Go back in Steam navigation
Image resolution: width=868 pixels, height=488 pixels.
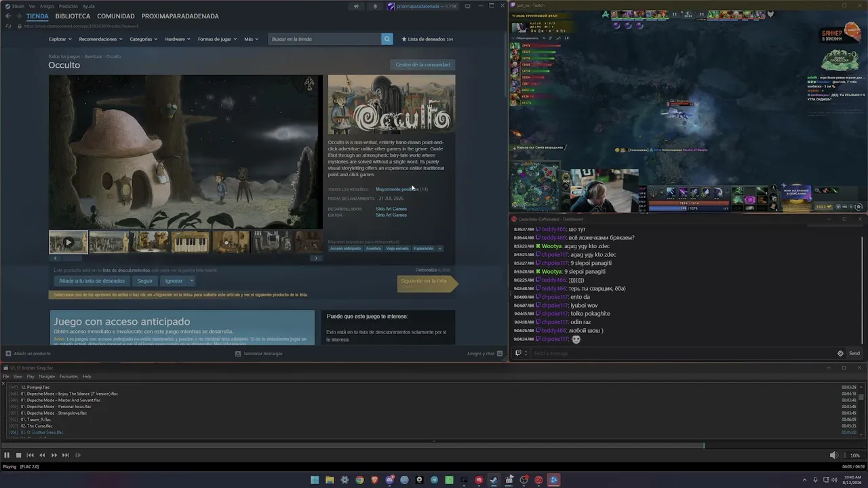pos(8,16)
